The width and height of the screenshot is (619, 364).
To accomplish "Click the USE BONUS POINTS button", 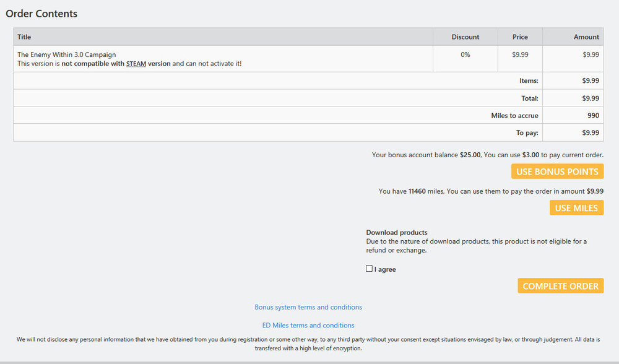I will [557, 171].
